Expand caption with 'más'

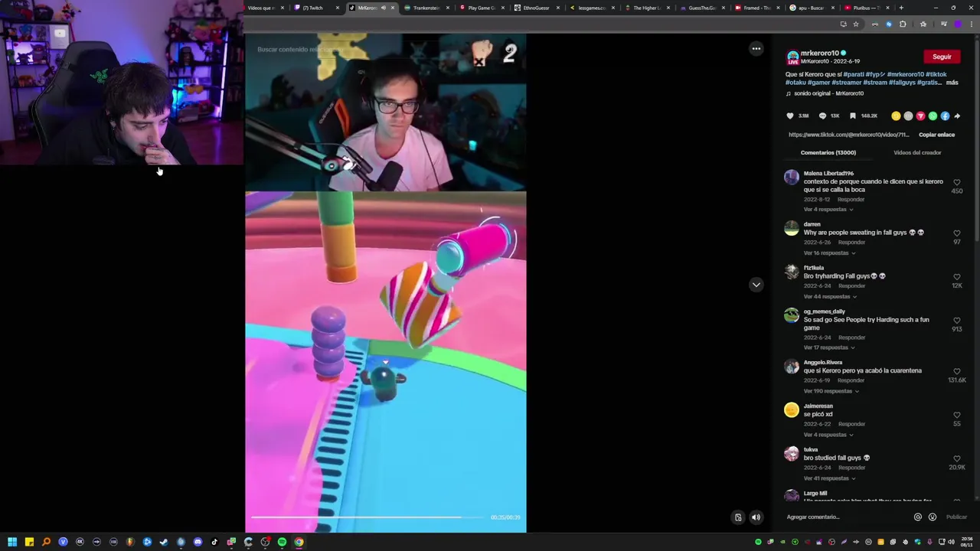(952, 83)
